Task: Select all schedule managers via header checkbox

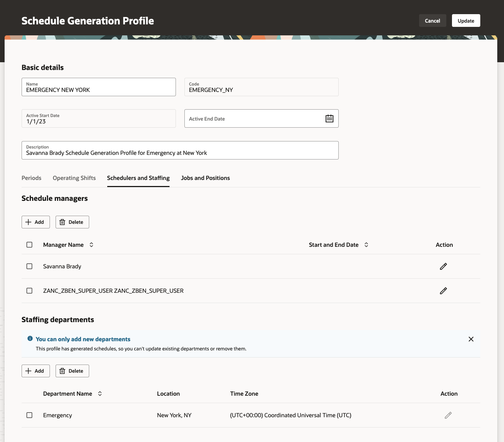Action: [29, 244]
